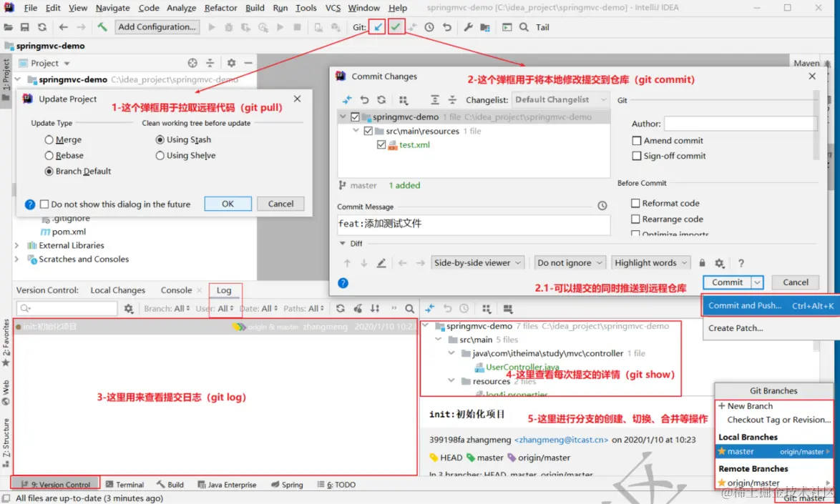
Task: Click the Open folder icon in toolbar
Action: pyautogui.click(x=8, y=26)
